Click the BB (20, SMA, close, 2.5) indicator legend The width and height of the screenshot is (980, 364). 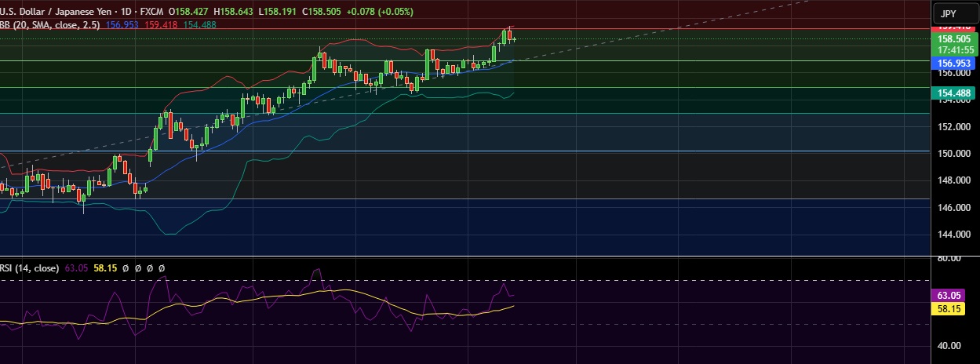pos(49,25)
